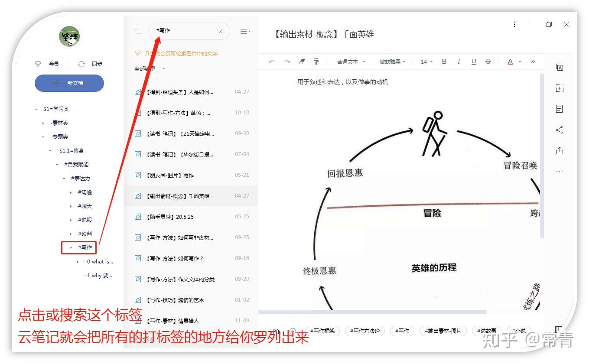
Task: Select the #沟通 item in the sidebar tree
Action: click(x=85, y=192)
